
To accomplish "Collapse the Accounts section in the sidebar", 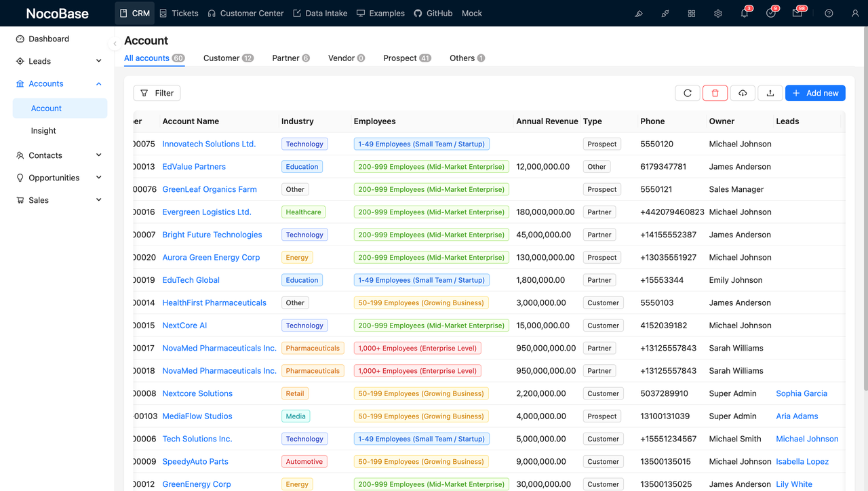I will click(x=98, y=83).
